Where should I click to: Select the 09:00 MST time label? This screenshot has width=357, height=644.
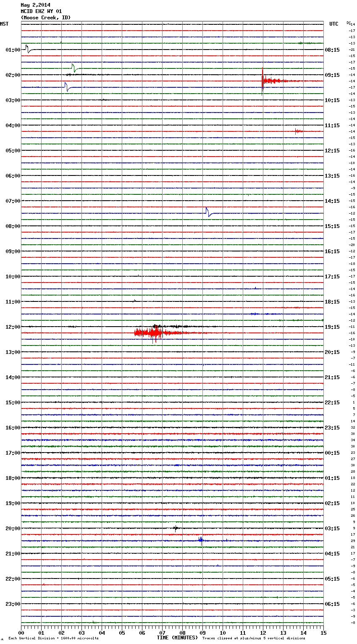pyautogui.click(x=13, y=251)
